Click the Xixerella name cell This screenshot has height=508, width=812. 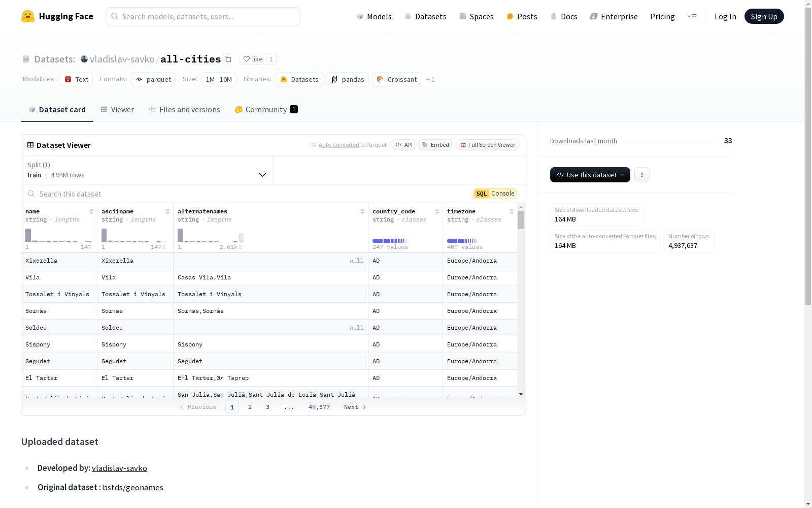click(59, 261)
